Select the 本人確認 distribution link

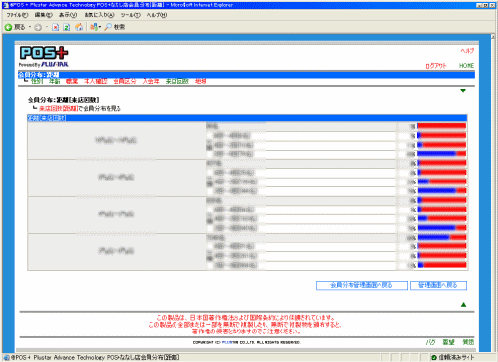[96, 81]
